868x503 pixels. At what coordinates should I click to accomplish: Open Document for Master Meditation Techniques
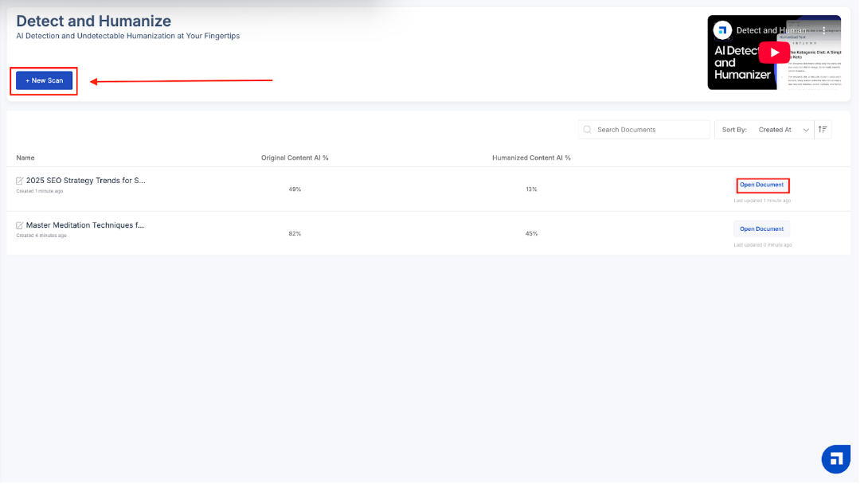pos(761,229)
